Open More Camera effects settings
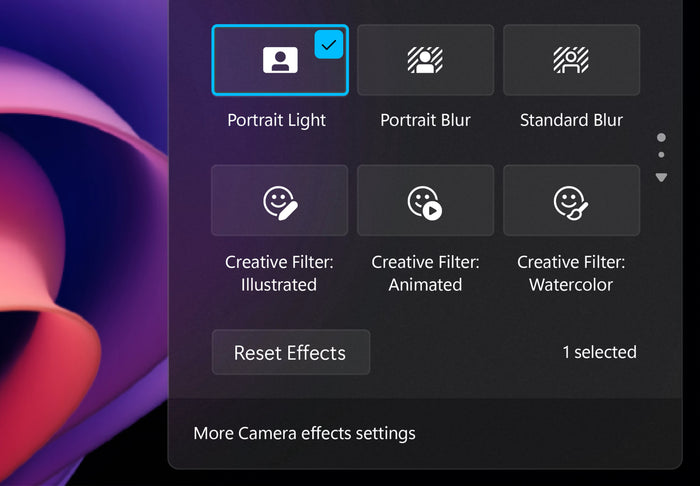Image resolution: width=700 pixels, height=486 pixels. coord(304,433)
